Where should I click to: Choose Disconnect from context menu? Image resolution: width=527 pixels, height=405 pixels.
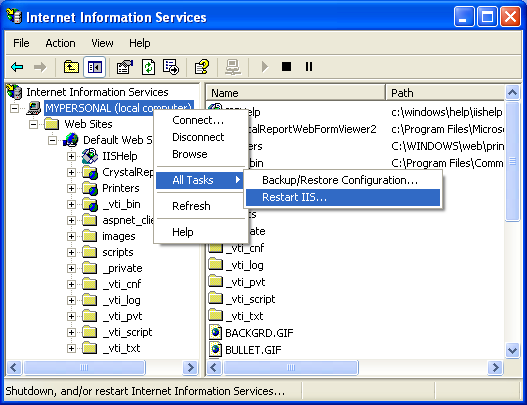200,137
